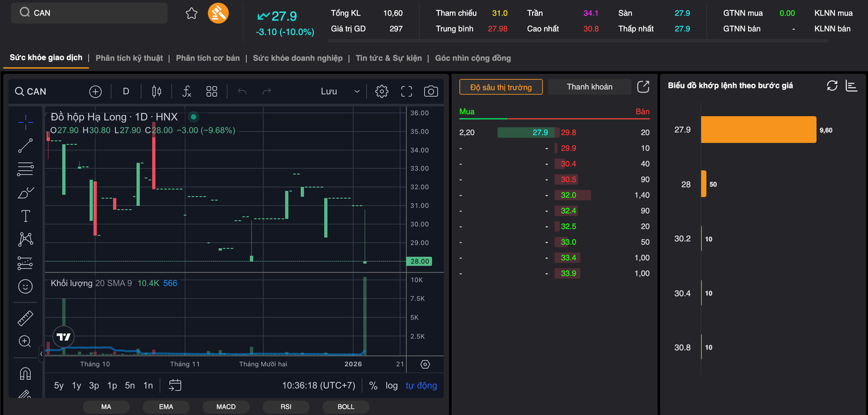868x415 pixels.
Task: Open the Tin tức & Sự kiện tab
Action: tap(388, 58)
